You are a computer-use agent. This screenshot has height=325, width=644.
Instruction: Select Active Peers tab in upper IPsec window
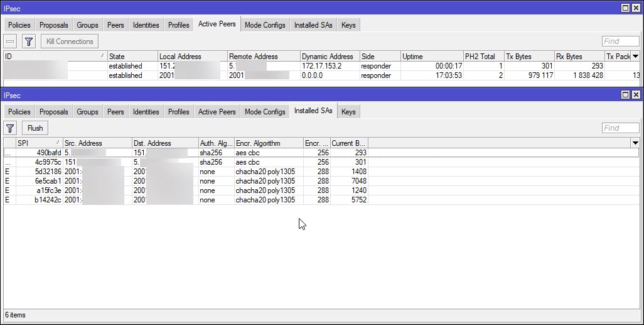pyautogui.click(x=217, y=24)
